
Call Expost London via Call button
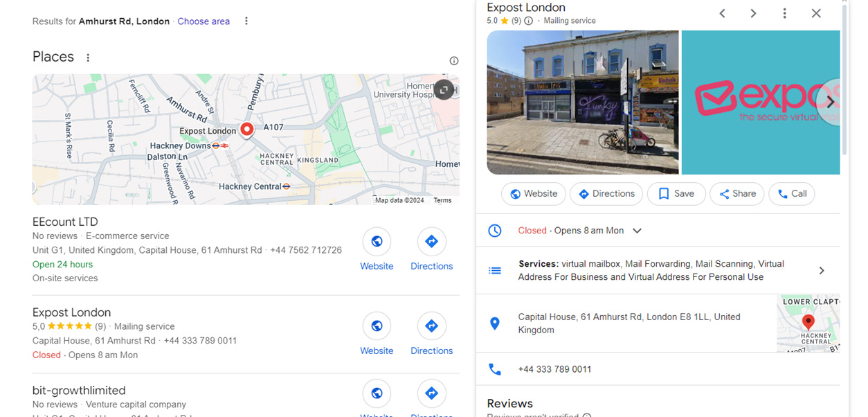792,194
